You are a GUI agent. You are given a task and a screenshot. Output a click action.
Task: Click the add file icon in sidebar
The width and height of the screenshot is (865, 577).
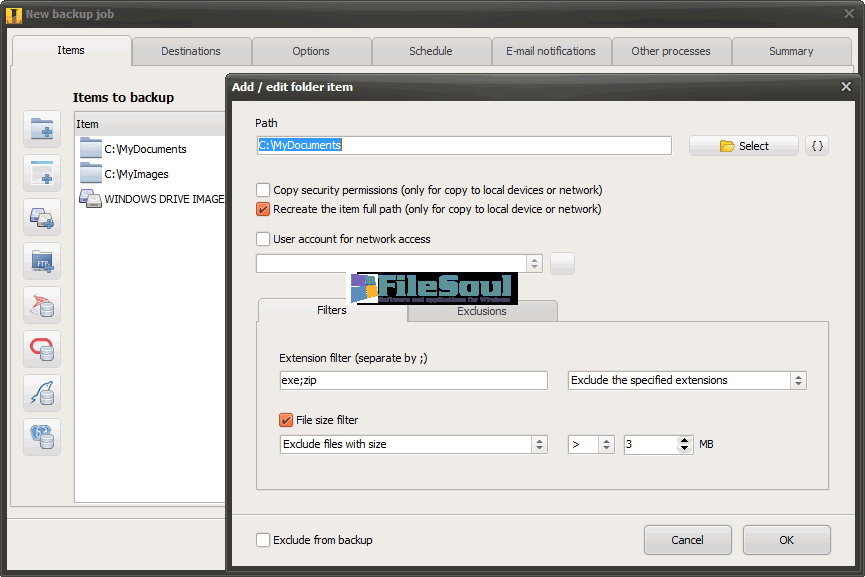point(42,173)
